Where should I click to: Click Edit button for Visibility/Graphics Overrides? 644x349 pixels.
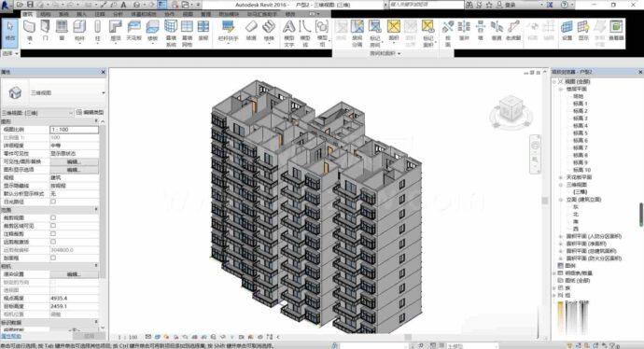(74, 161)
